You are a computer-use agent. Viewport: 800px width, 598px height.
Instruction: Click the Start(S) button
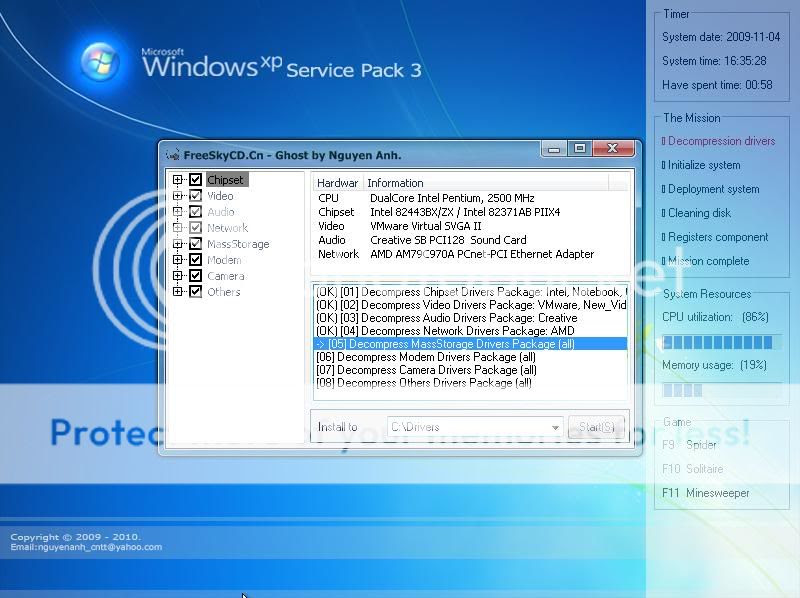click(596, 428)
